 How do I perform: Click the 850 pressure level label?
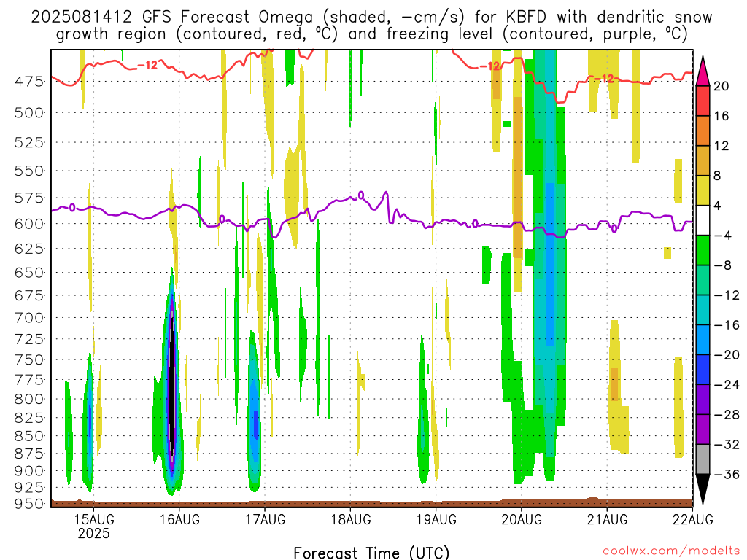coord(28,436)
